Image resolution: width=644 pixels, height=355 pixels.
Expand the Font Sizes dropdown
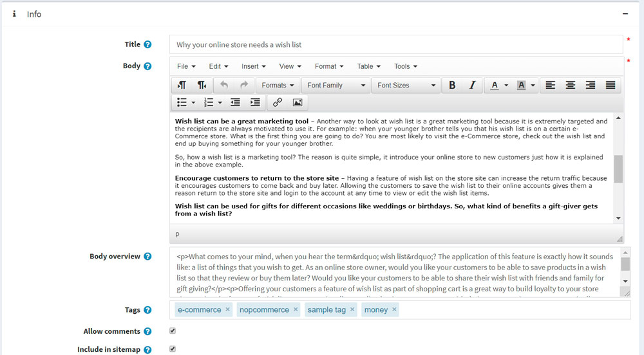(x=406, y=85)
